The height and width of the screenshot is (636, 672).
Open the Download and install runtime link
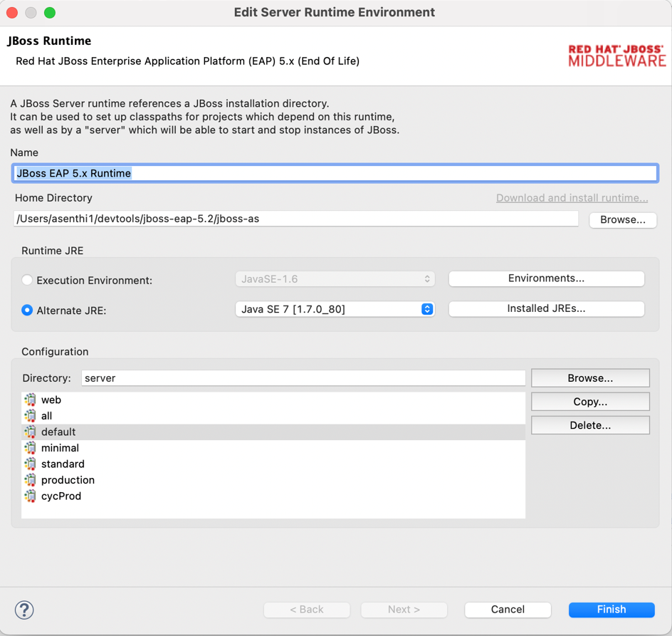click(572, 198)
